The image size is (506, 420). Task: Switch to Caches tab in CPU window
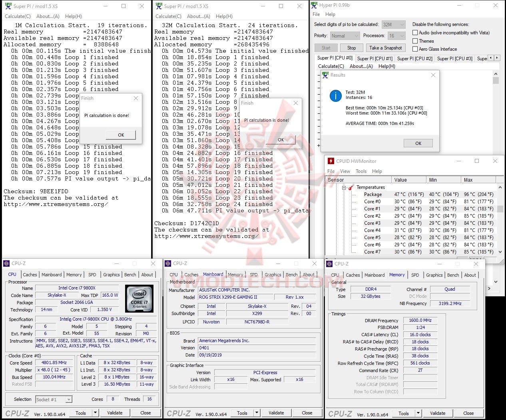[30, 275]
